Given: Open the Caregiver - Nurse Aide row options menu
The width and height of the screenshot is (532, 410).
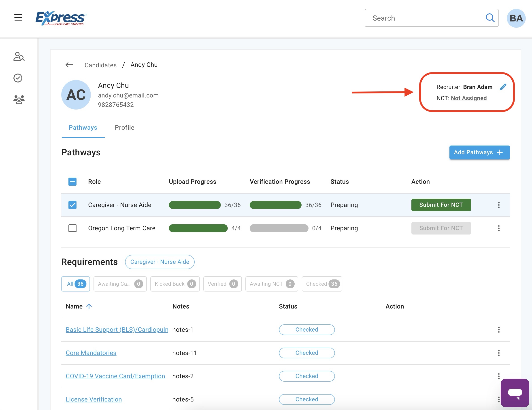Looking at the screenshot, I should 499,205.
